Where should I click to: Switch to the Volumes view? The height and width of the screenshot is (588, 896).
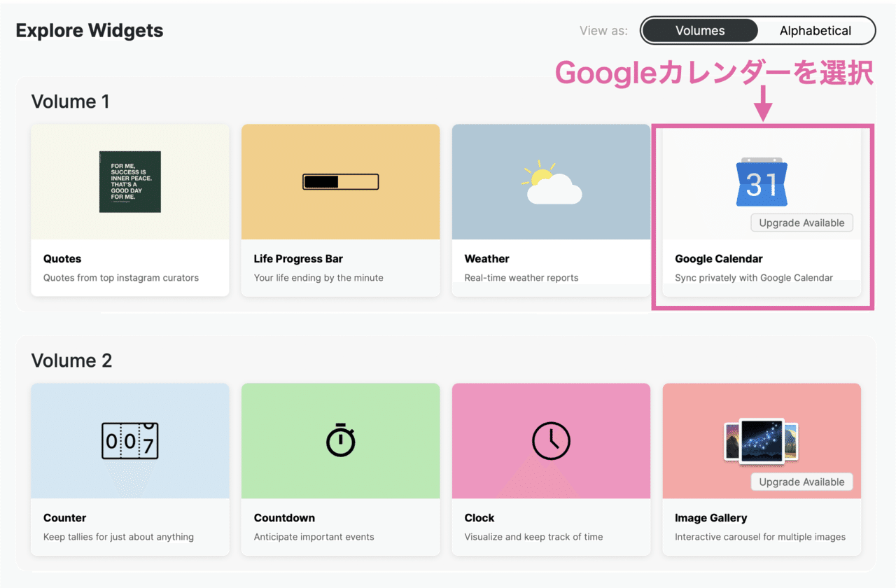[699, 30]
